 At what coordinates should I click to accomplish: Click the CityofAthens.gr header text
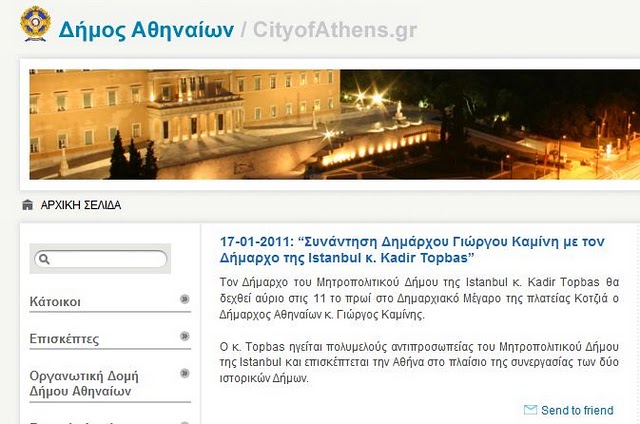click(x=335, y=30)
